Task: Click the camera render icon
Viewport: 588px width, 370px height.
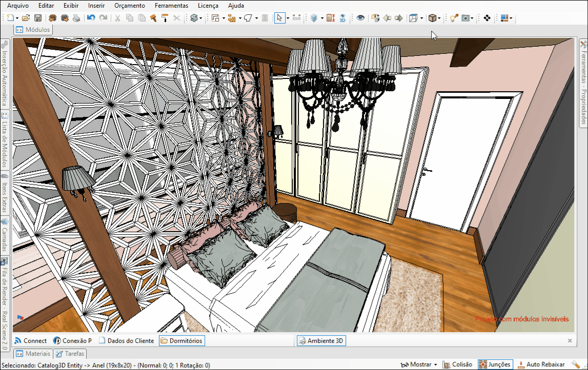Action: click(x=465, y=18)
